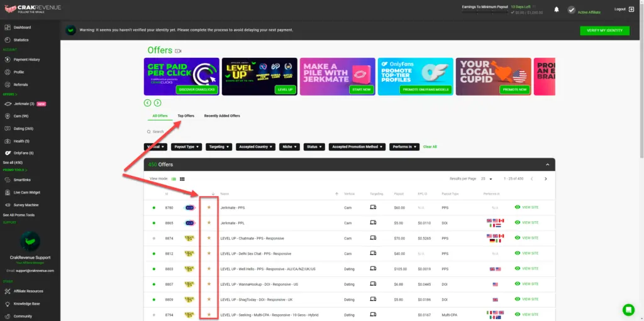Image resolution: width=644 pixels, height=321 pixels.
Task: Click the offers Search field
Action: point(189,132)
